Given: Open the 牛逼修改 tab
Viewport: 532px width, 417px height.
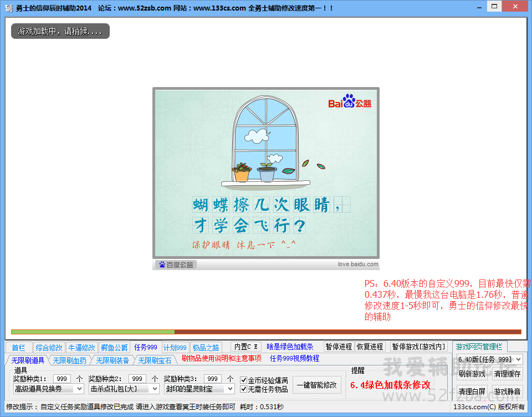Looking at the screenshot, I should point(81,347).
